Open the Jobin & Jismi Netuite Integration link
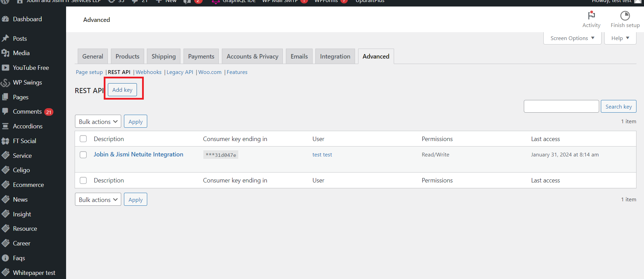Viewport: 644px width, 279px height. (138, 154)
